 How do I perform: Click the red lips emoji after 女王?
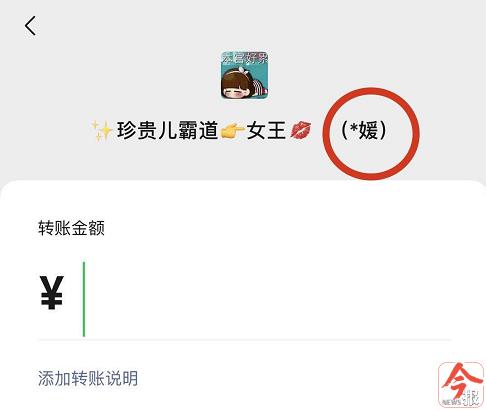(301, 130)
